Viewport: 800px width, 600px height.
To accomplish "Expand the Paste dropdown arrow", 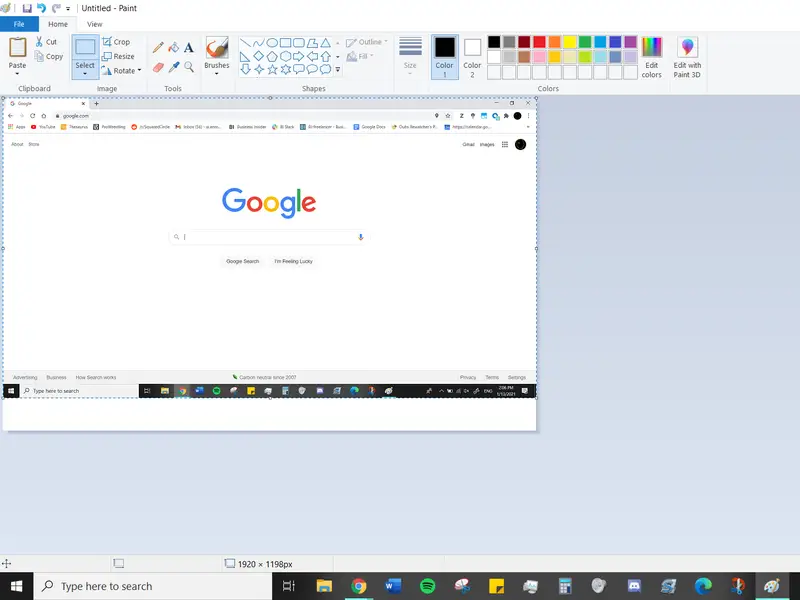I will pos(17,74).
